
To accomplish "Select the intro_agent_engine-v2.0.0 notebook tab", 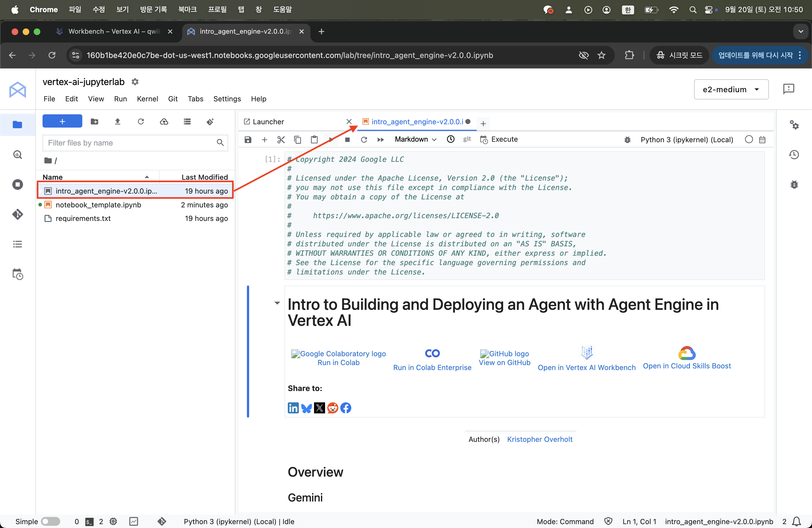I will coord(417,122).
